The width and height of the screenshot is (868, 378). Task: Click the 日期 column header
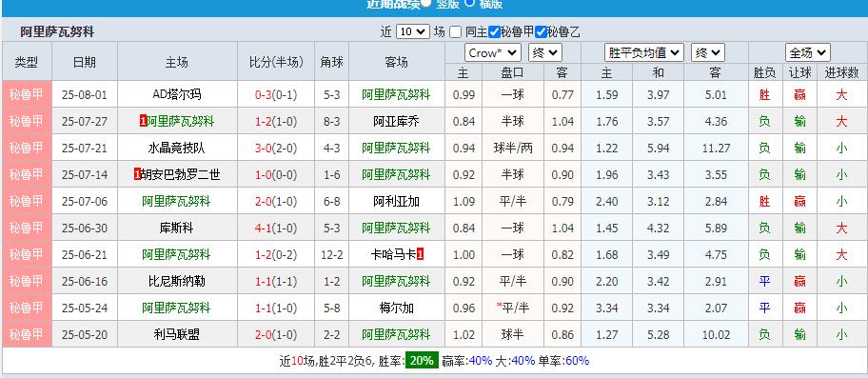(85, 62)
